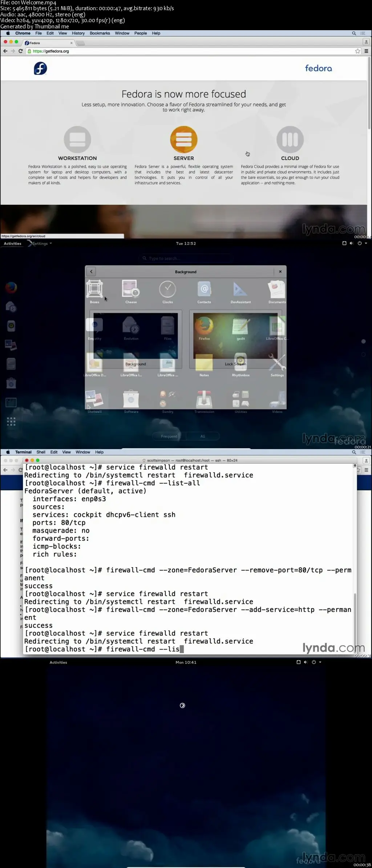372x868 pixels.
Task: Click the power icon in the Mon 10:41 top bar
Action: coord(314,662)
